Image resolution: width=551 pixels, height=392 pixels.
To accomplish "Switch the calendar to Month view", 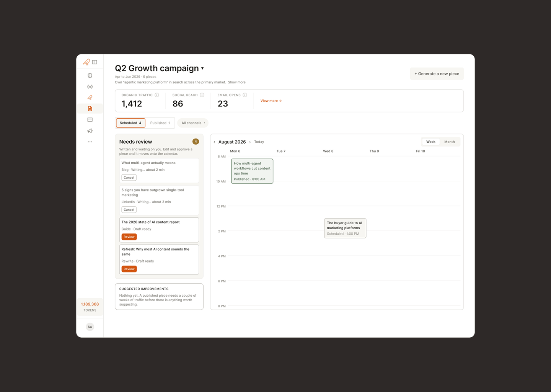I will coord(450,142).
